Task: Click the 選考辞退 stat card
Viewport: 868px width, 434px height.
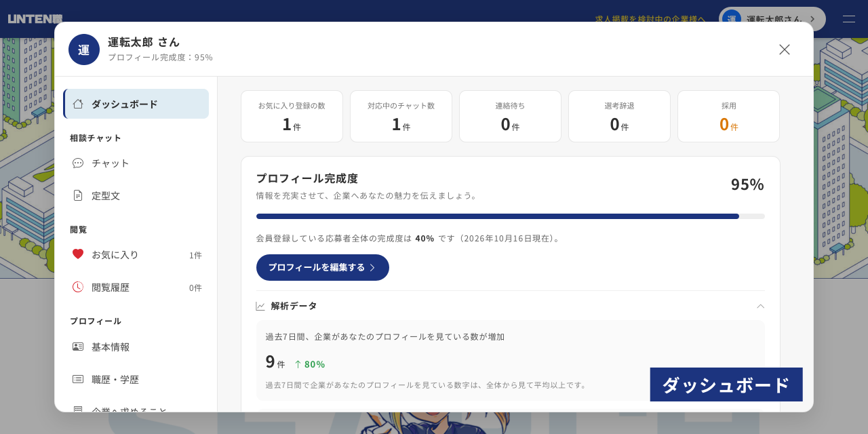Action: pos(619,116)
